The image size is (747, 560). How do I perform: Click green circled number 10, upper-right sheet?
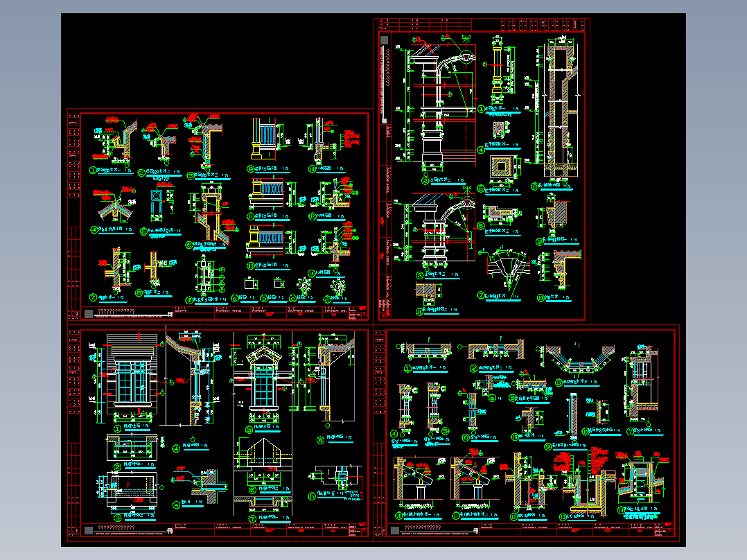(541, 298)
